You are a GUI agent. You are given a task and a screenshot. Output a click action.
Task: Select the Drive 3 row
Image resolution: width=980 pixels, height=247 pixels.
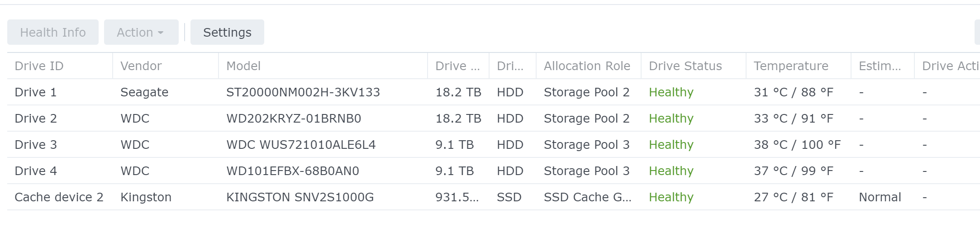(x=494, y=145)
